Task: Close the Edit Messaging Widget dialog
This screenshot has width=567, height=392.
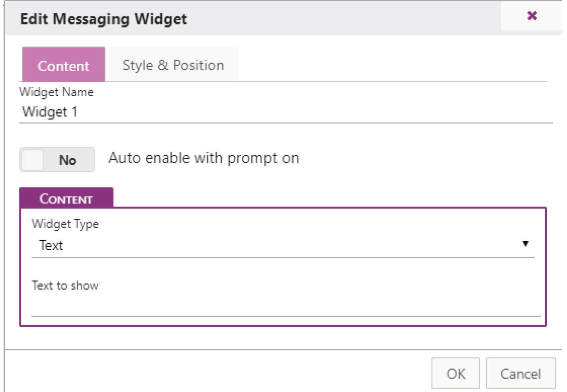Action: 532,16
